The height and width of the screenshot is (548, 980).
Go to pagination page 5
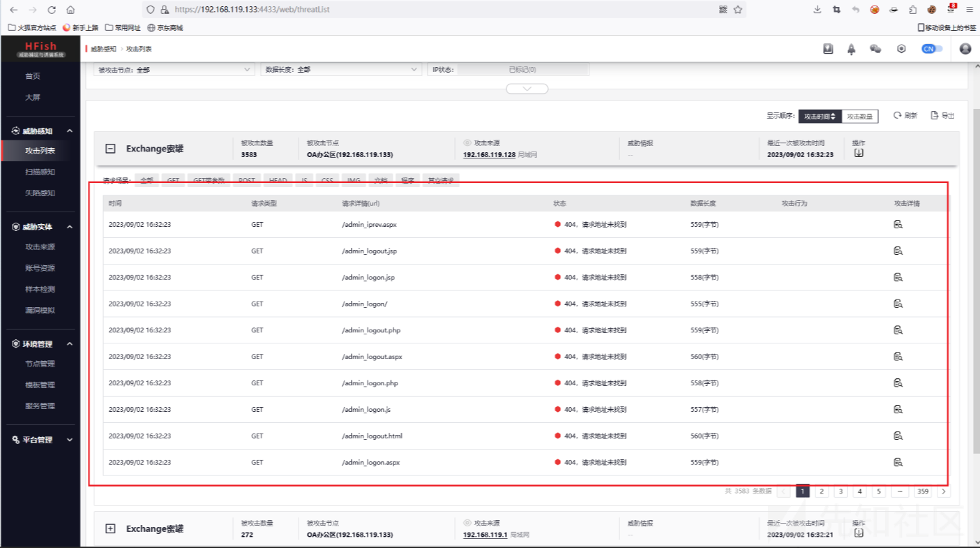879,491
